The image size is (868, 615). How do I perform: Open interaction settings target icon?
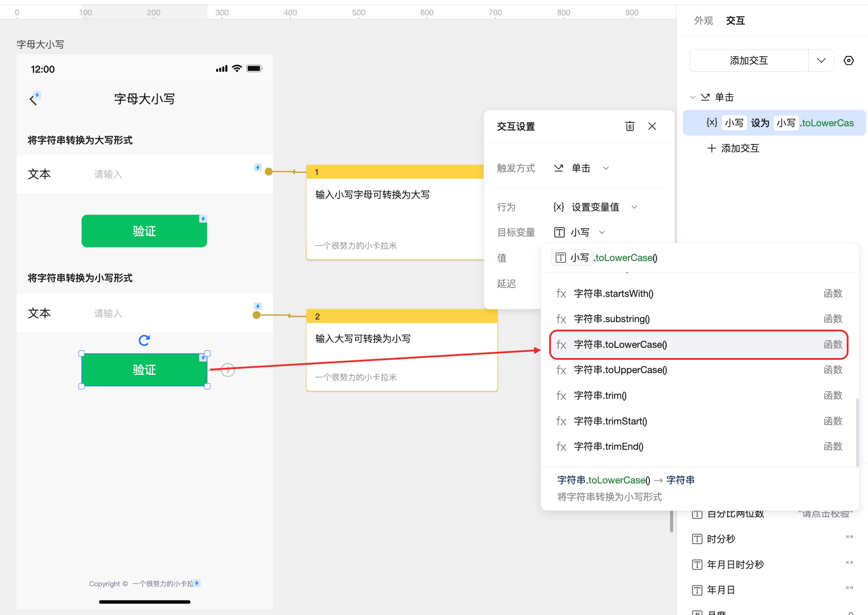(x=848, y=61)
